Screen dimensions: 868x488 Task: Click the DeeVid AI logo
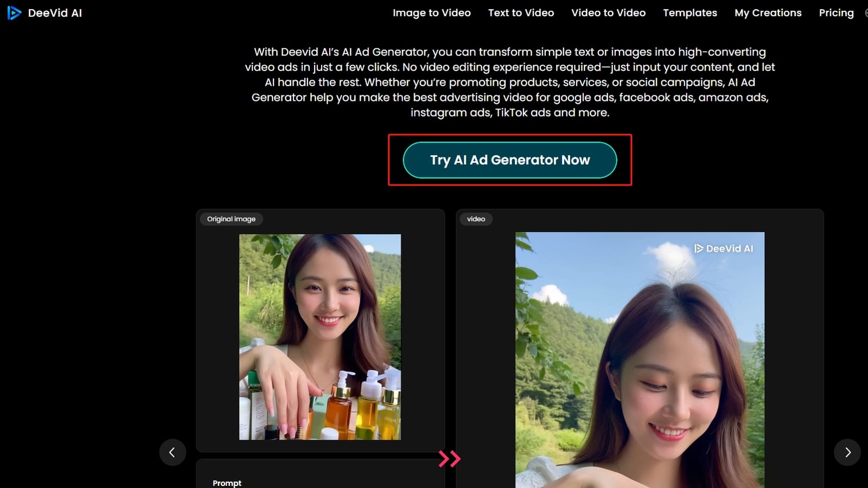[x=46, y=12]
